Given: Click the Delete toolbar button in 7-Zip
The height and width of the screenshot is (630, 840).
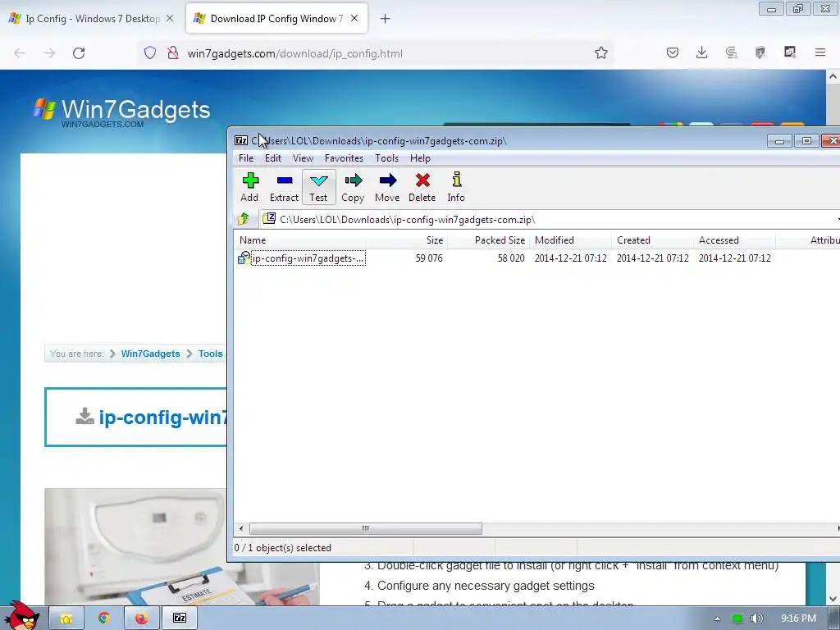Looking at the screenshot, I should [422, 187].
